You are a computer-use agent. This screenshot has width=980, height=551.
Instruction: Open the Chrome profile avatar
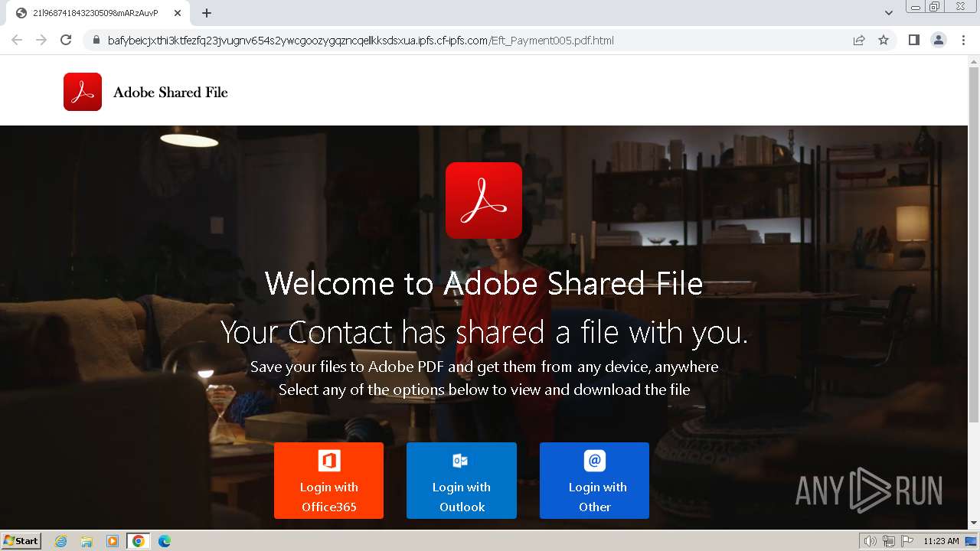point(939,40)
